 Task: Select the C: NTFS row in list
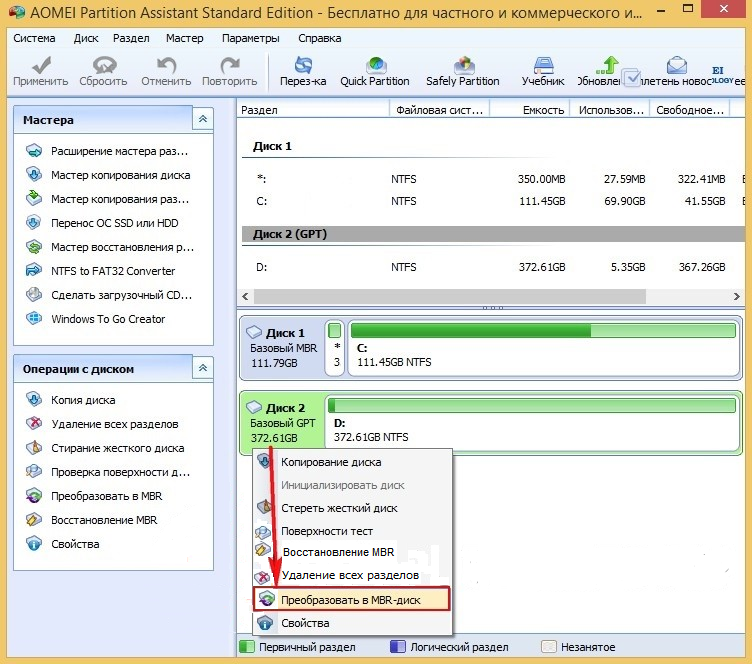pos(492,201)
